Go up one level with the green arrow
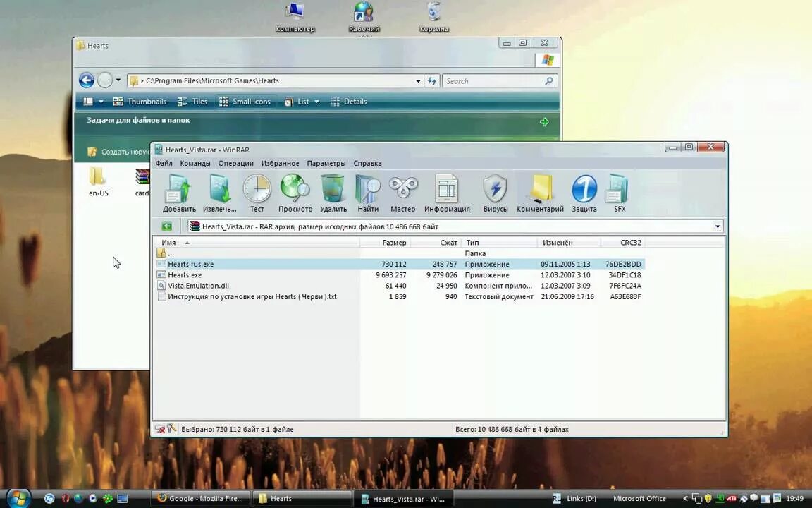 point(167,226)
